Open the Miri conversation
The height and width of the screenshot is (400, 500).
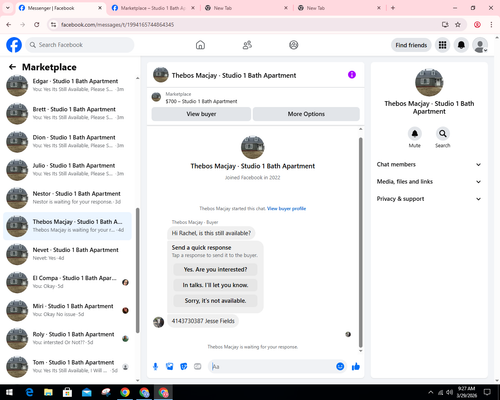click(x=68, y=310)
